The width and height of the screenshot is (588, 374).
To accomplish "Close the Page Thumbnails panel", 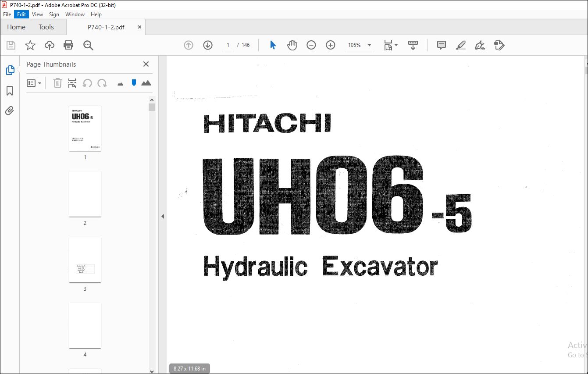I will 146,64.
